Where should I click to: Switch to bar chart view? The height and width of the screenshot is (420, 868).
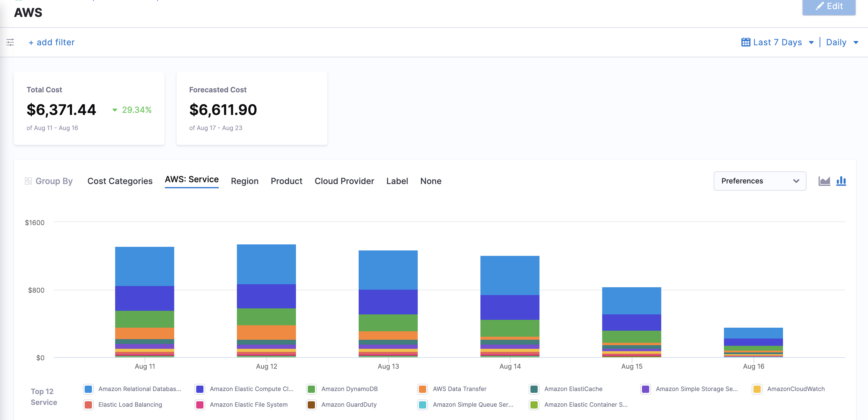(841, 181)
